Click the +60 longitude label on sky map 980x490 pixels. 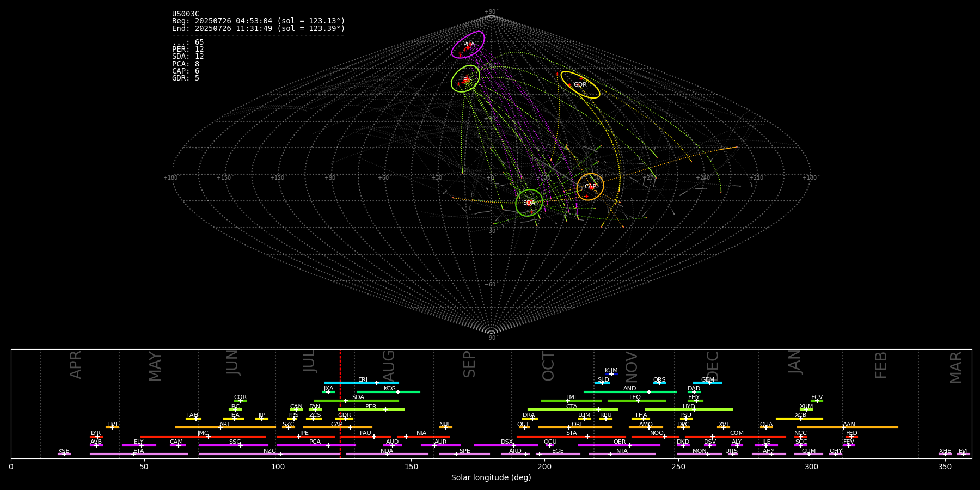(383, 178)
